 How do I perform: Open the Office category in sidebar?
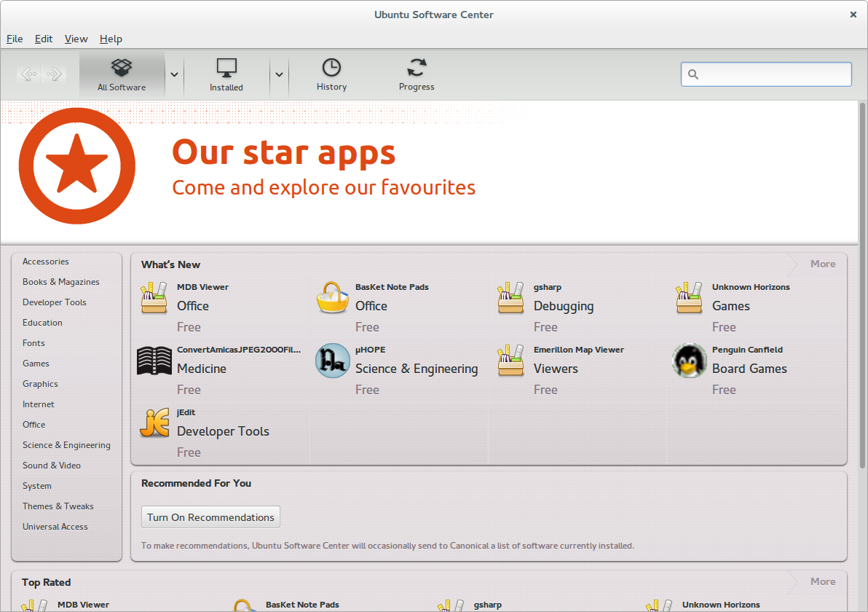point(33,425)
